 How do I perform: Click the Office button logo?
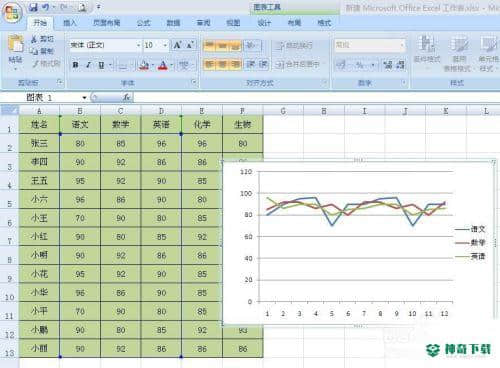click(x=12, y=13)
